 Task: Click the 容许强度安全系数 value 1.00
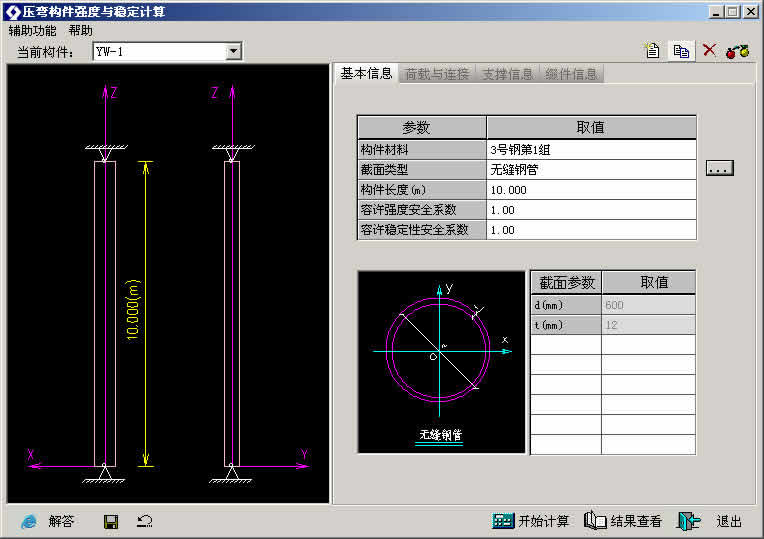tap(591, 210)
